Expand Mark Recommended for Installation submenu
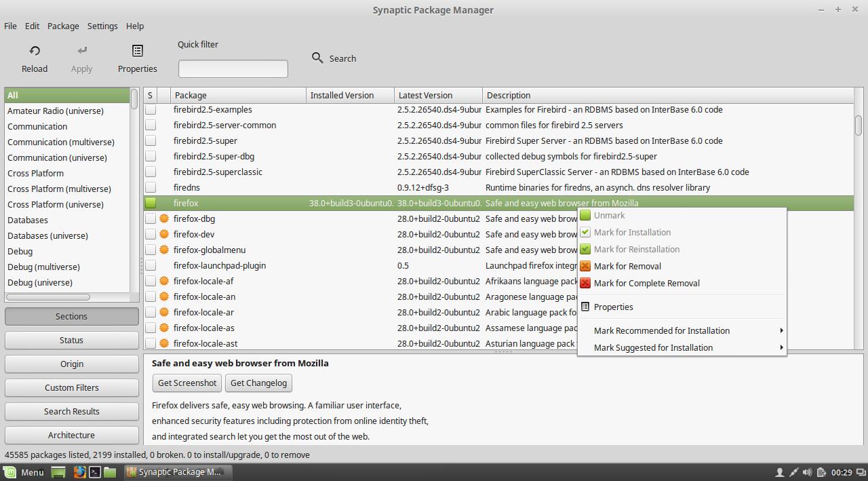 tap(682, 330)
